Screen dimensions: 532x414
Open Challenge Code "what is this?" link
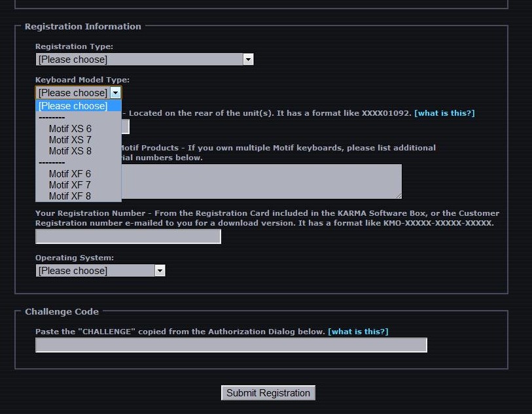point(358,332)
